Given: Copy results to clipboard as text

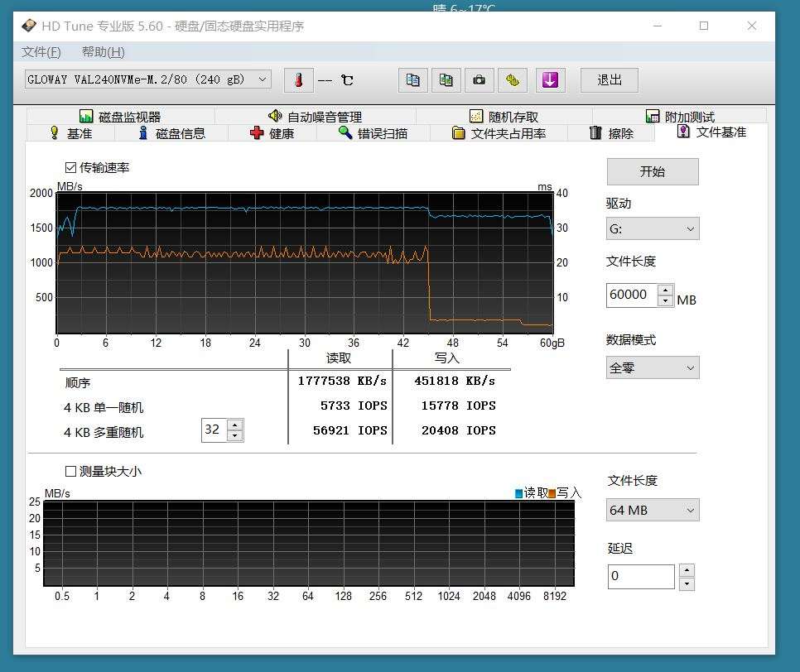Looking at the screenshot, I should point(412,79).
